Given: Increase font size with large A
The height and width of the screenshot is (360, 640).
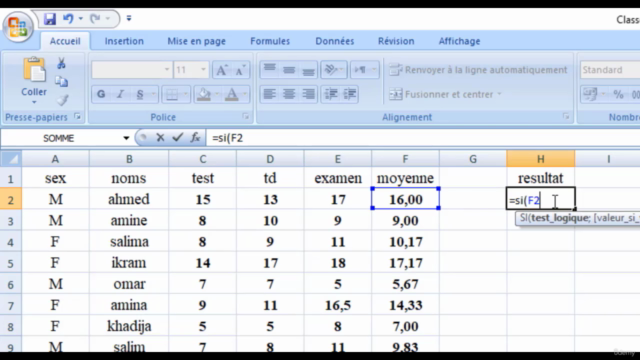Looking at the screenshot, I should pos(222,70).
